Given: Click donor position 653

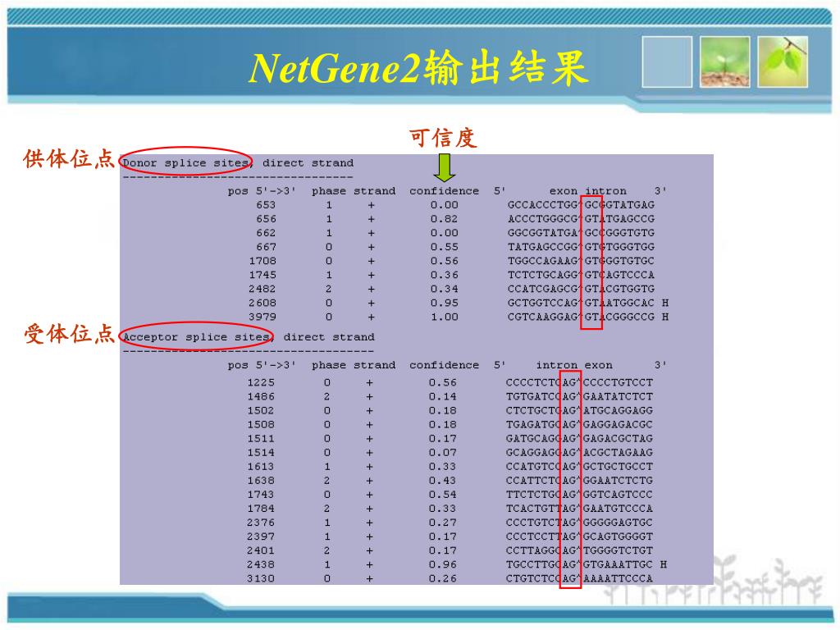Looking at the screenshot, I should [x=266, y=204].
